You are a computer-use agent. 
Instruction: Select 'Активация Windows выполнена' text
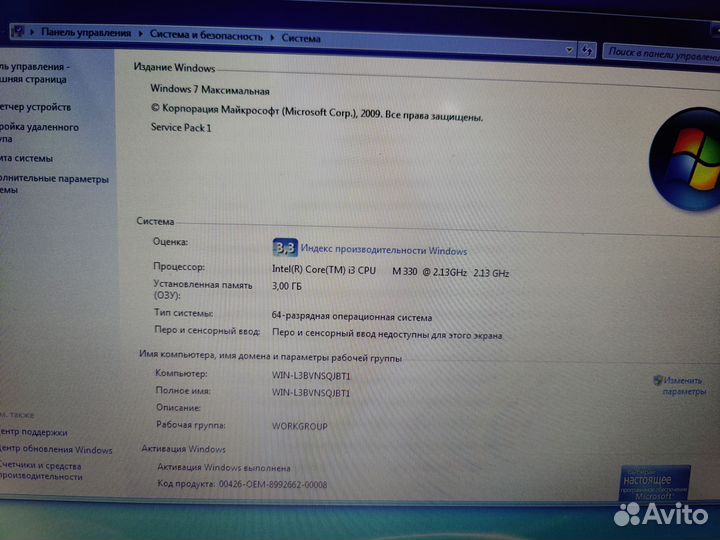click(224, 467)
